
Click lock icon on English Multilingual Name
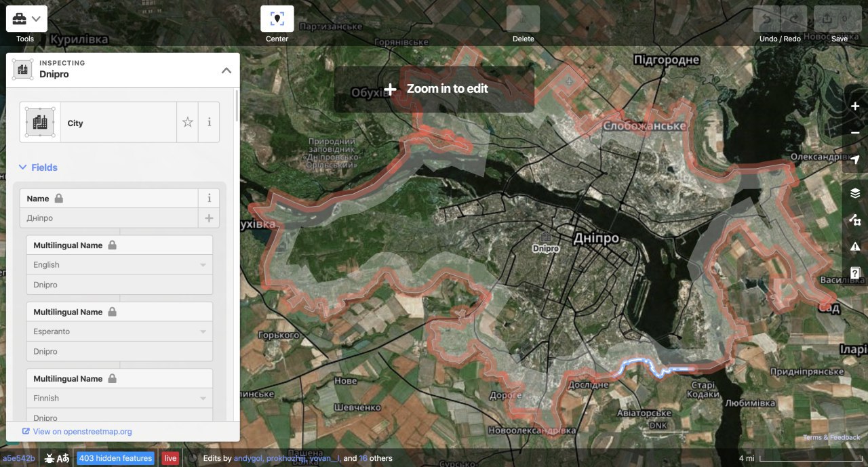(x=112, y=245)
